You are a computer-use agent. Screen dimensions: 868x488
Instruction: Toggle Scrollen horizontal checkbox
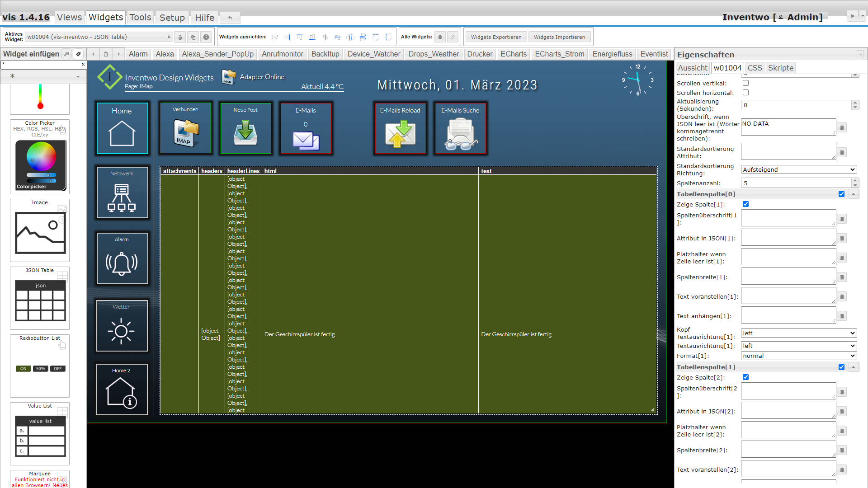[746, 93]
